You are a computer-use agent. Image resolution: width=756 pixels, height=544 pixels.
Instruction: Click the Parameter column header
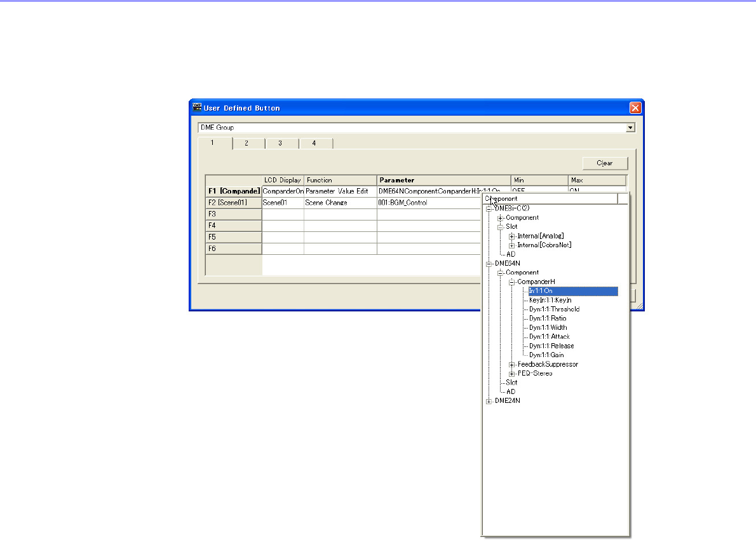point(443,180)
